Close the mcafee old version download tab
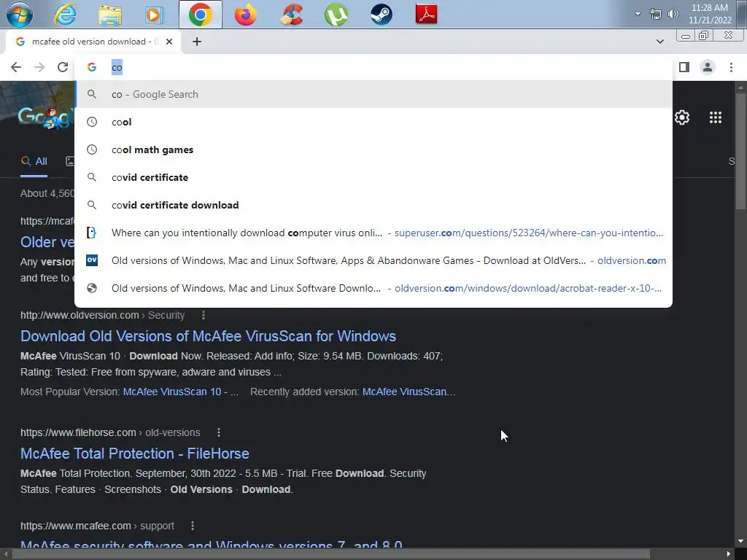Screen dimensions: 747x560 coord(169,42)
